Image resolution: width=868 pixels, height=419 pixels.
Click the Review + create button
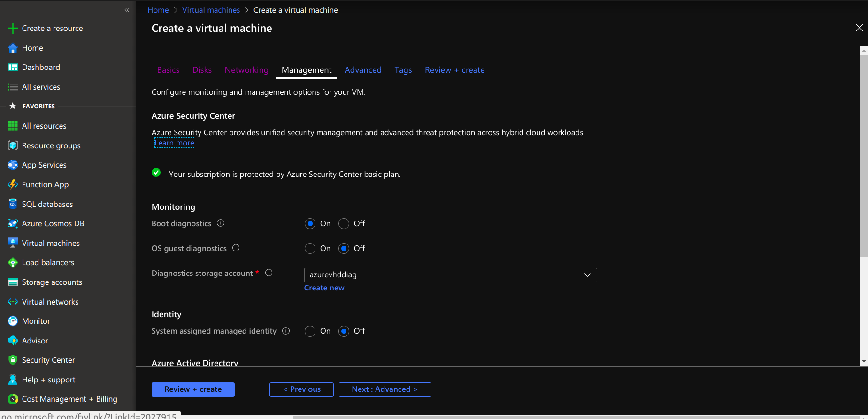193,389
